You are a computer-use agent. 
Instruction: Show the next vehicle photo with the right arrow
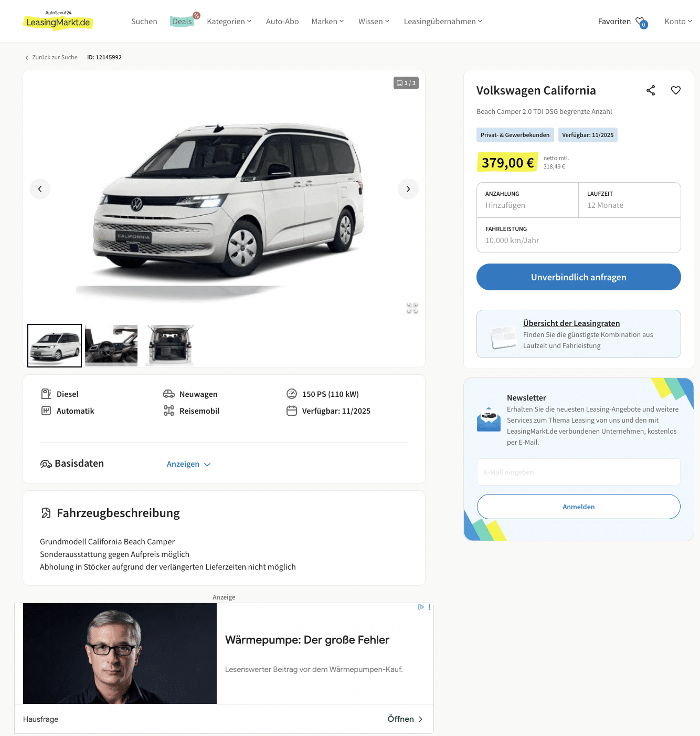tap(408, 189)
